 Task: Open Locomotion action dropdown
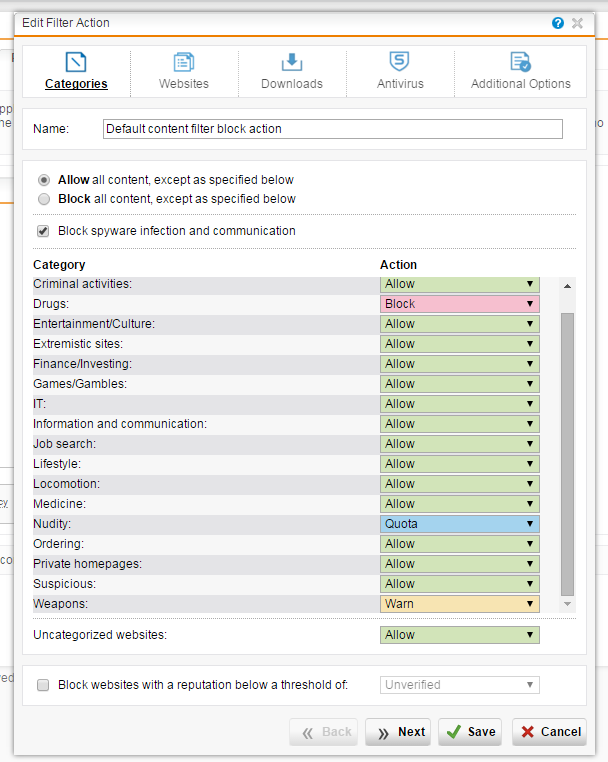pos(459,484)
